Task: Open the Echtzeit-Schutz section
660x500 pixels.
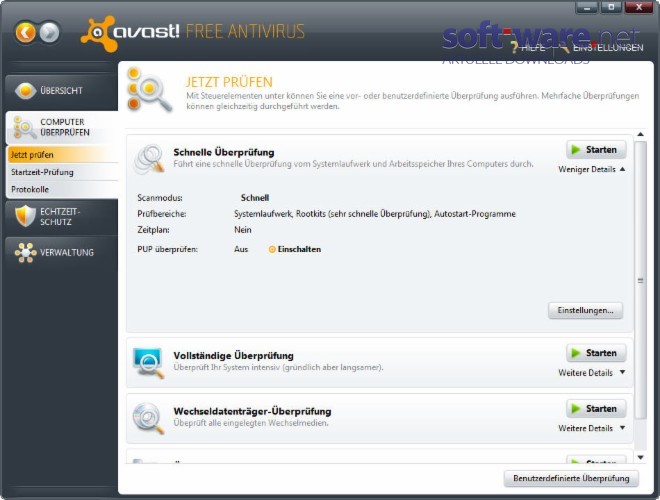Action: coord(62,217)
